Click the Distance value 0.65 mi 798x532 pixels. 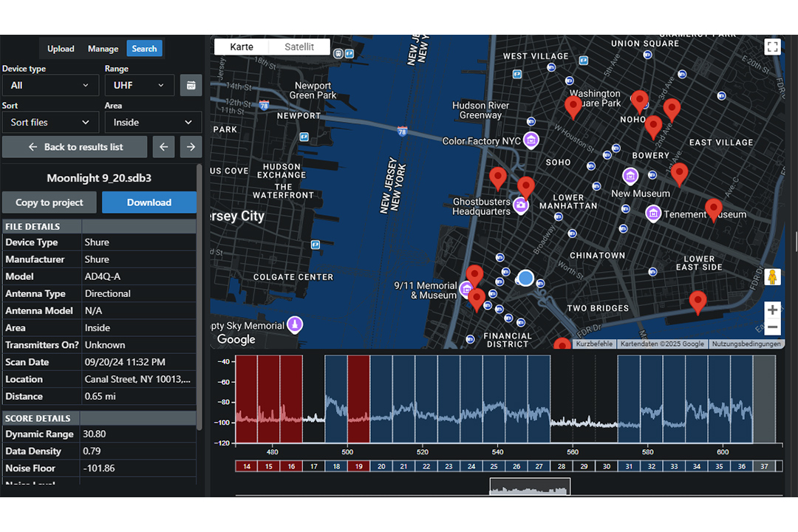[100, 397]
